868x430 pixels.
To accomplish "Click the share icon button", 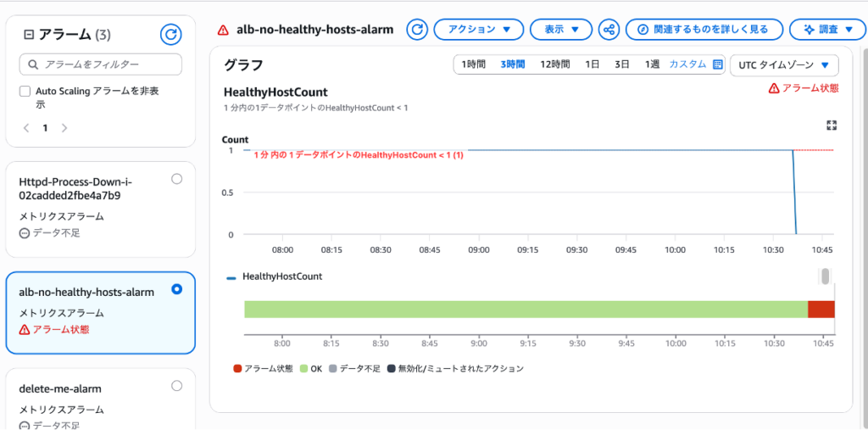I will pos(609,30).
